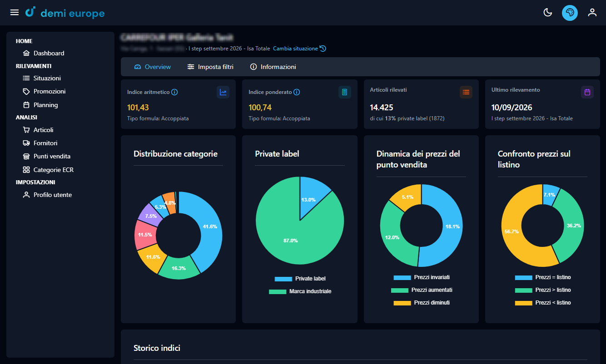This screenshot has height=364, width=606.
Task: Click the 10/09/2026 date value
Action: [512, 108]
